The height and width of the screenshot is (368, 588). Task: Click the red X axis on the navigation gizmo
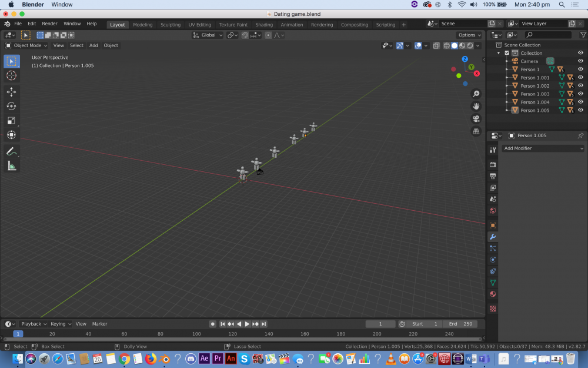pyautogui.click(x=477, y=73)
